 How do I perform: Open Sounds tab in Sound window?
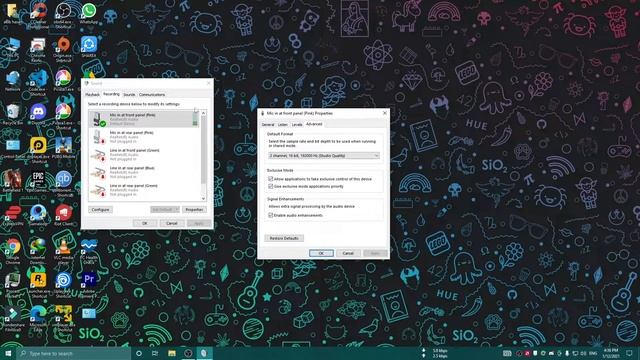click(129, 95)
